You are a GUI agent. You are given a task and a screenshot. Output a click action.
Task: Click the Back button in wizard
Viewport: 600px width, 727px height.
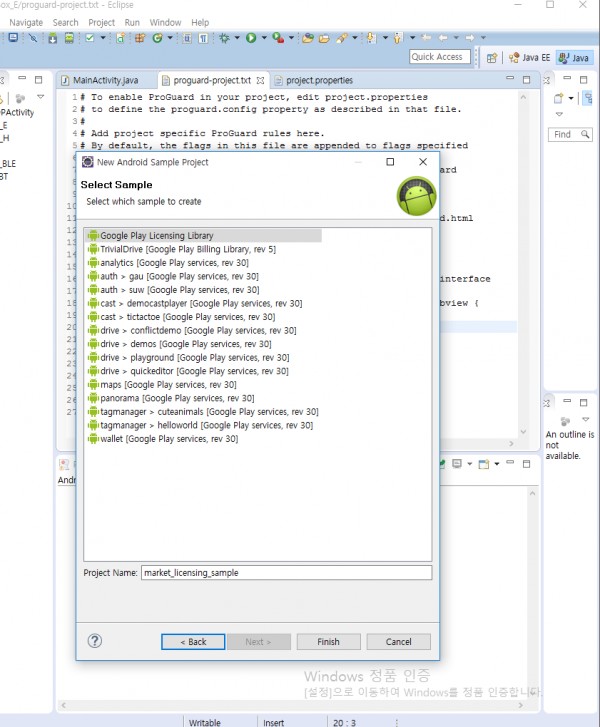[x=193, y=642]
